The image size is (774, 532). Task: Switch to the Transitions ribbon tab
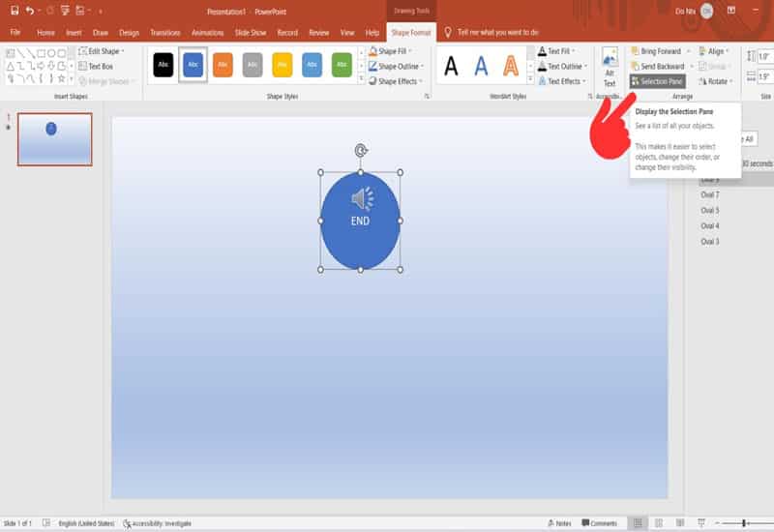pos(165,32)
